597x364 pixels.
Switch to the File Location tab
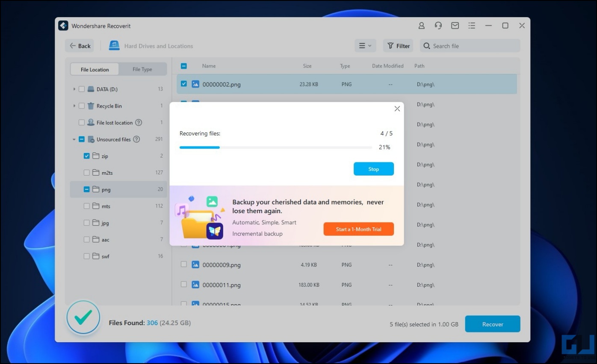click(95, 69)
